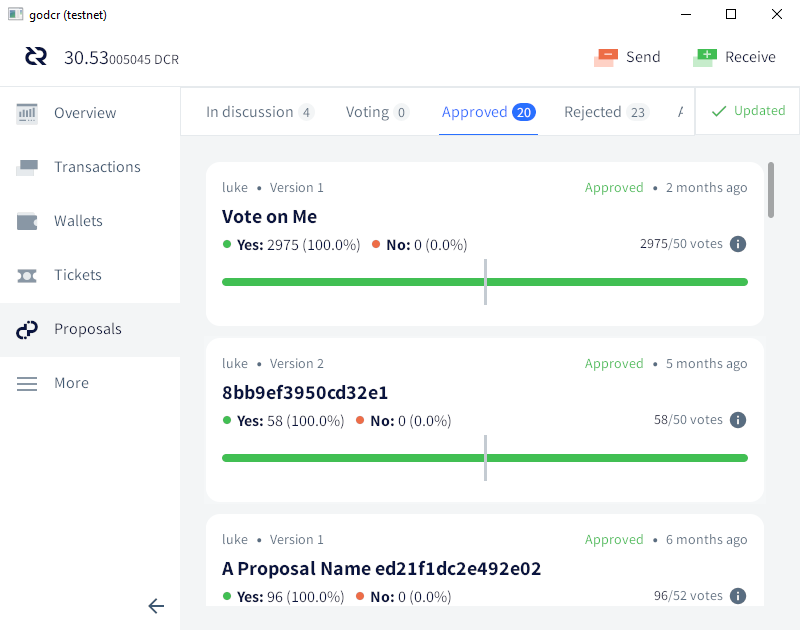Image resolution: width=800 pixels, height=630 pixels.
Task: Select the Approved tab
Action: (488, 112)
